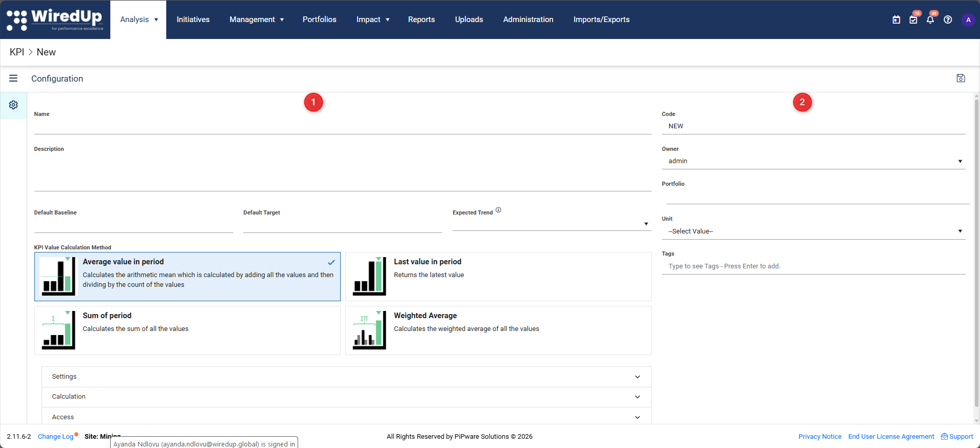This screenshot has width=980, height=448.
Task: Click the Last value bar chart icon
Action: point(369,276)
